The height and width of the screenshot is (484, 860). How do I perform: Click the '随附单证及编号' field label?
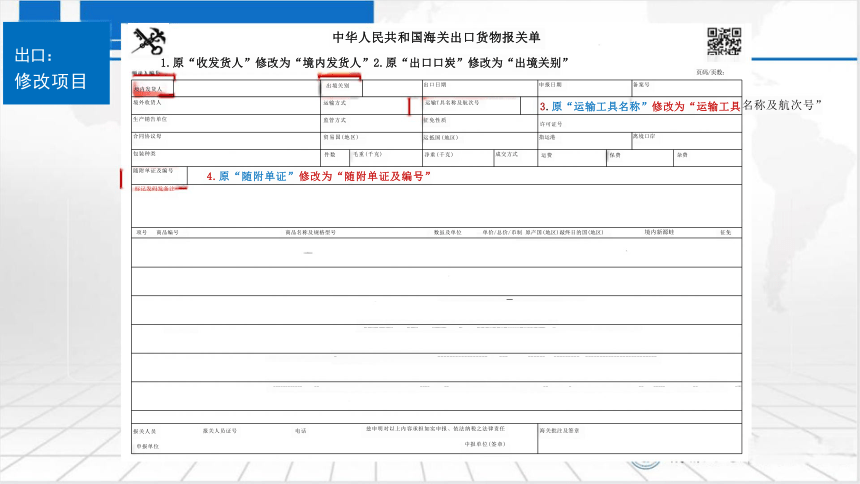(153, 171)
